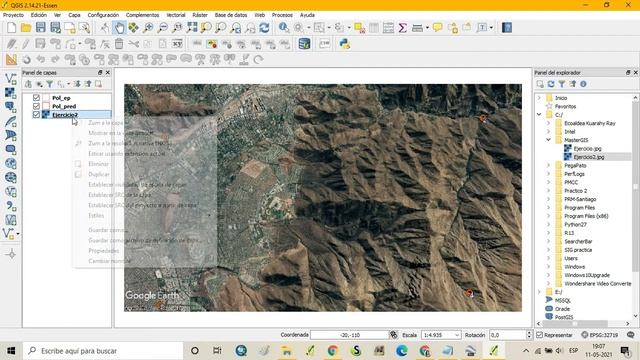Screen dimensions: 640x360
Task: Open the Procesos menu
Action: (282, 15)
